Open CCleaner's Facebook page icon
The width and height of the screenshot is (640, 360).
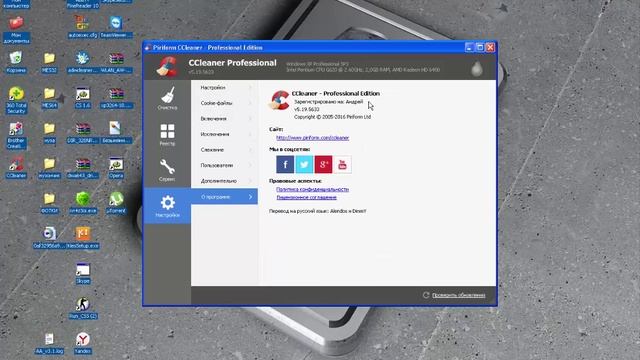click(x=285, y=164)
